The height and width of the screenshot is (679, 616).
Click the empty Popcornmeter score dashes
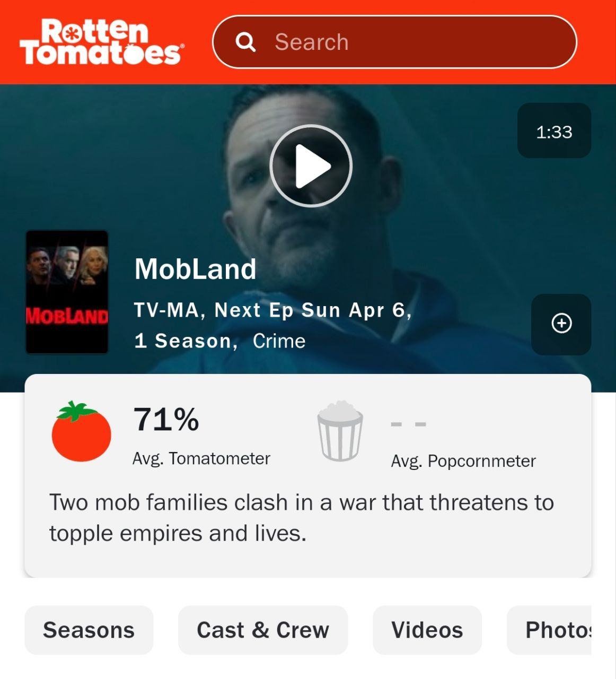[x=408, y=424]
